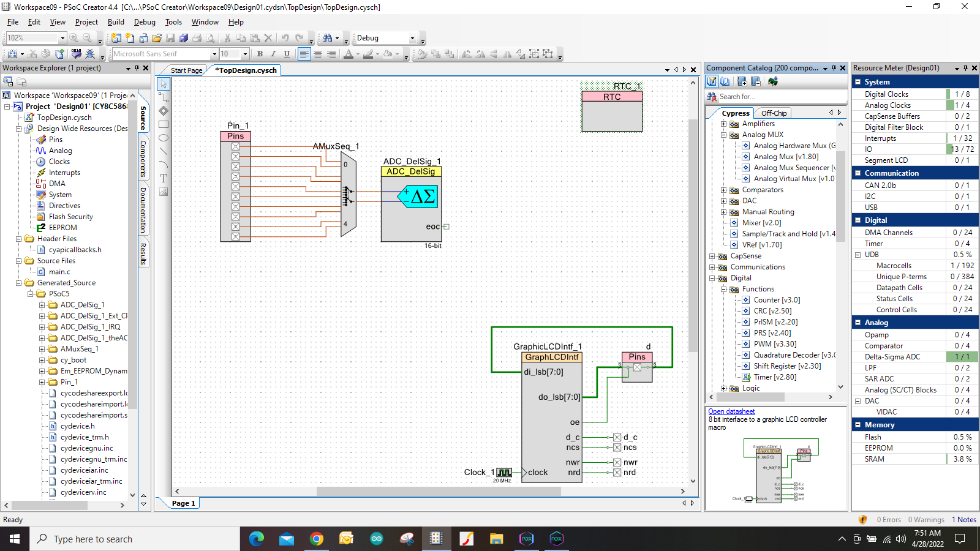Toggle auto-hide pin on Workspace Explorer
This screenshot has width=980, height=551.
point(137,68)
